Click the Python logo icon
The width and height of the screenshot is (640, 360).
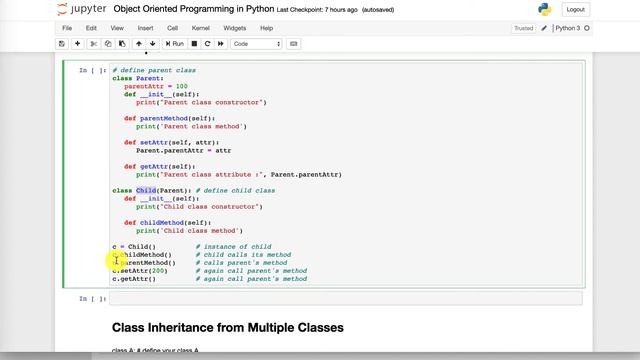click(544, 9)
